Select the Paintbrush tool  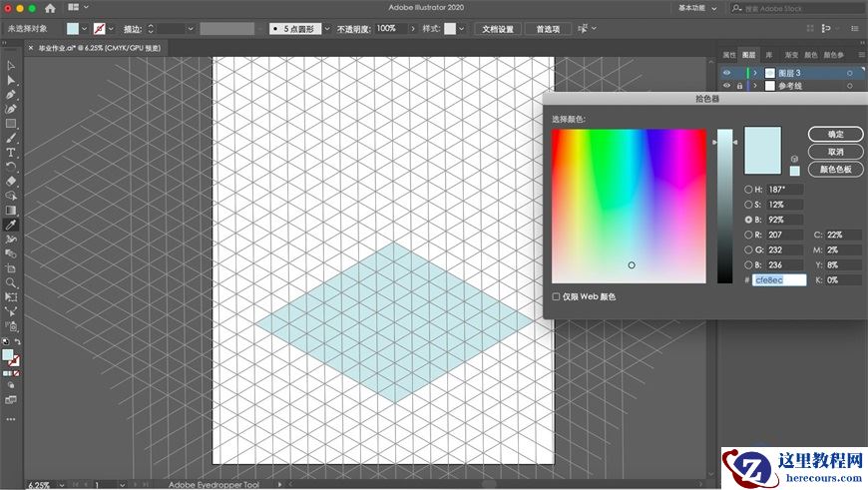11,138
